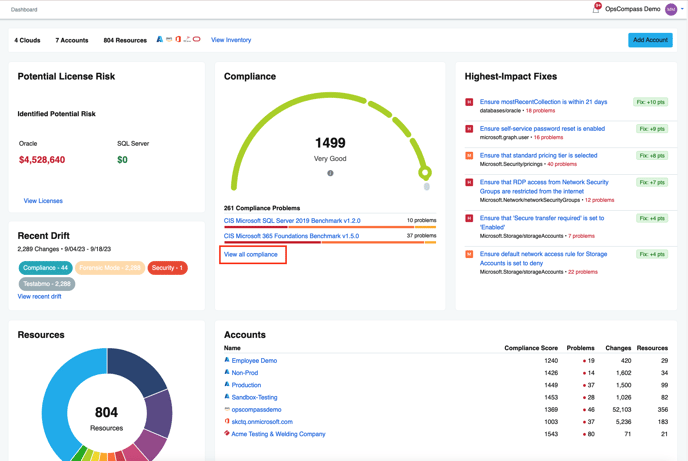The height and width of the screenshot is (461, 688).
Task: Open Acme Testing & Welding Company account
Action: pyautogui.click(x=278, y=434)
